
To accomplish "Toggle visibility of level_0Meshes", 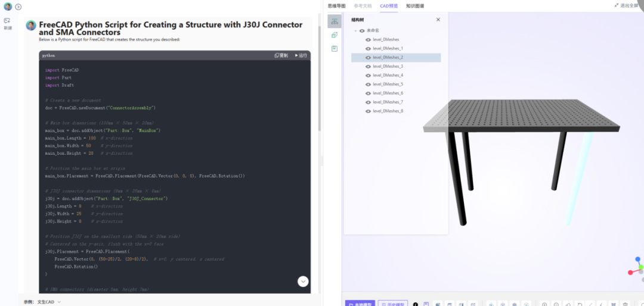I will pos(368,40).
